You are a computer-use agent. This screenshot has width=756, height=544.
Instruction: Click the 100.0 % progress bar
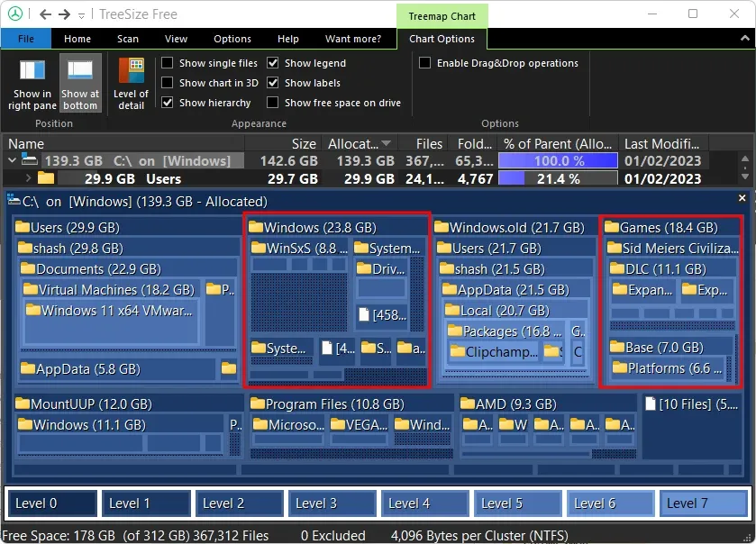click(x=557, y=160)
